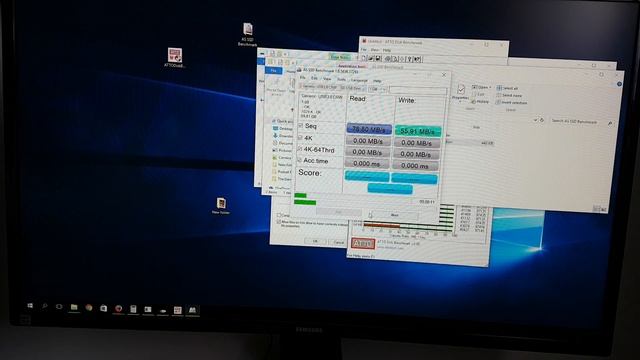The height and width of the screenshot is (360, 640).
Task: Click Select none in Explorer ribbon
Action: [x=509, y=95]
